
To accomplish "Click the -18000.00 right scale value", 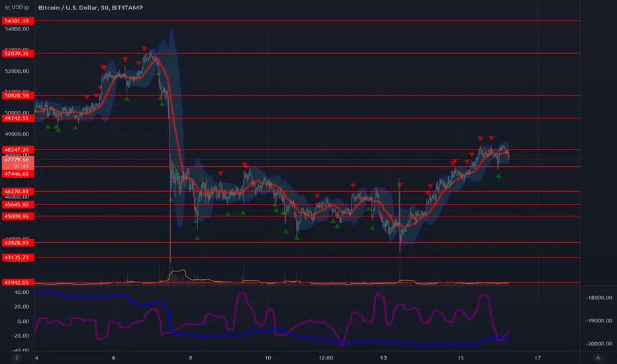I will pyautogui.click(x=598, y=298).
